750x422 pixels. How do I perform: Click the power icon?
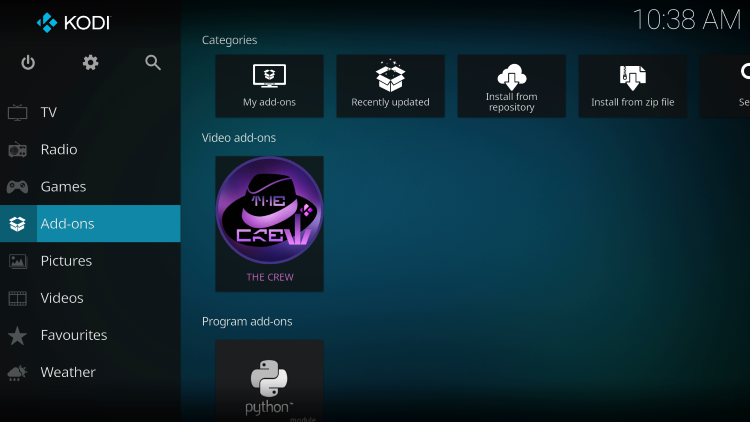click(28, 63)
